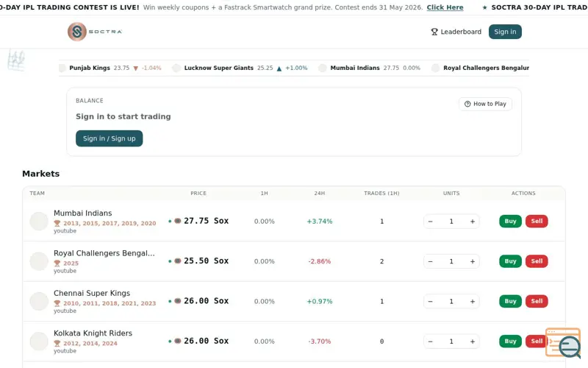The image size is (588, 368).
Task: Click Sox coin icon in Kolkata row
Action: click(x=178, y=341)
